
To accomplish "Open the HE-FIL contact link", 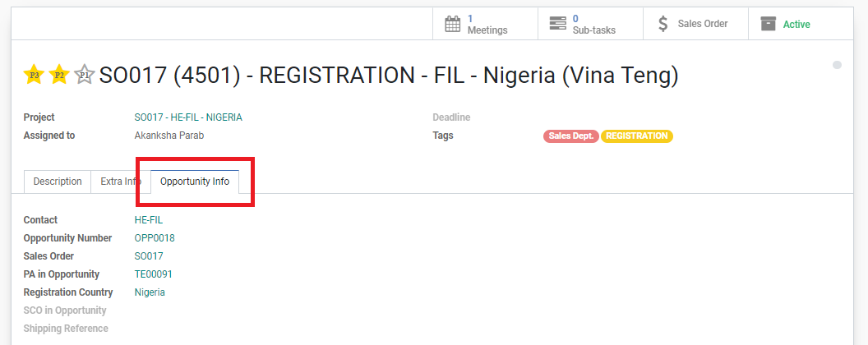I will click(x=148, y=220).
